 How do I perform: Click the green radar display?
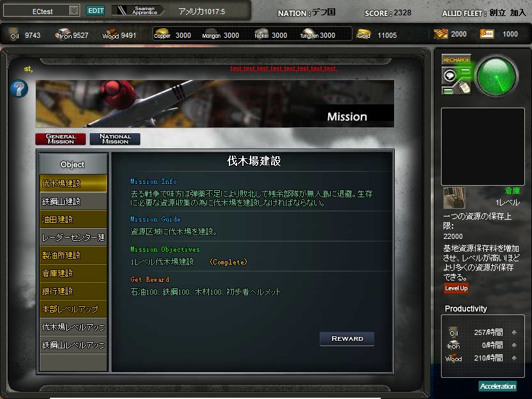496,76
